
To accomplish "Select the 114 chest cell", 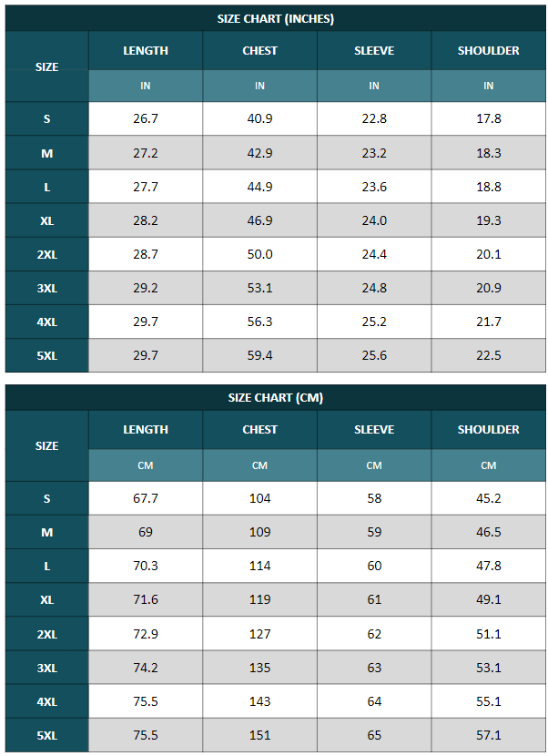I will (x=260, y=566).
